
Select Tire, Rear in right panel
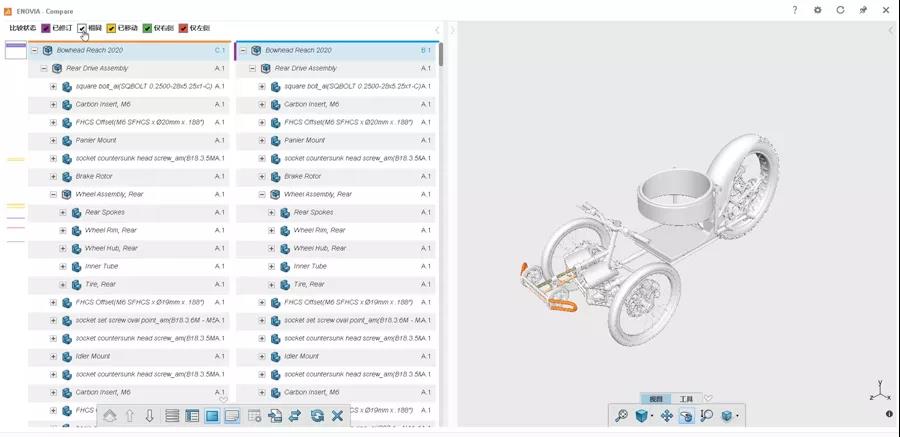click(309, 284)
